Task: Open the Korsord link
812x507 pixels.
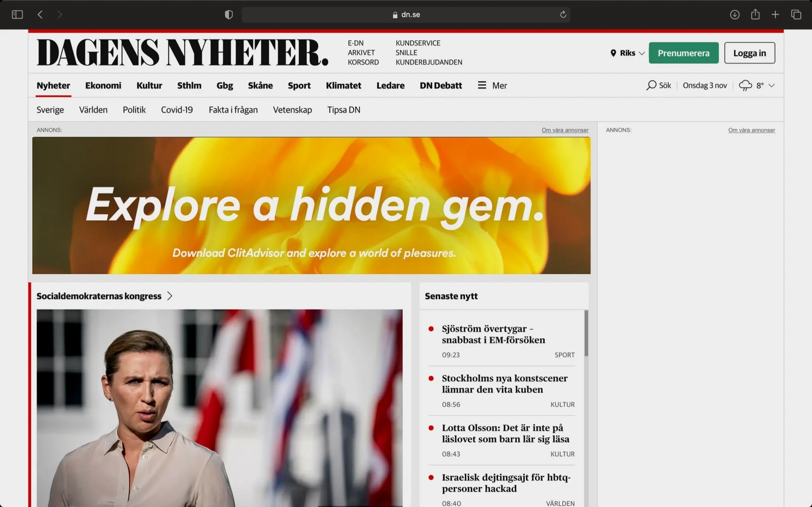Action: click(363, 62)
